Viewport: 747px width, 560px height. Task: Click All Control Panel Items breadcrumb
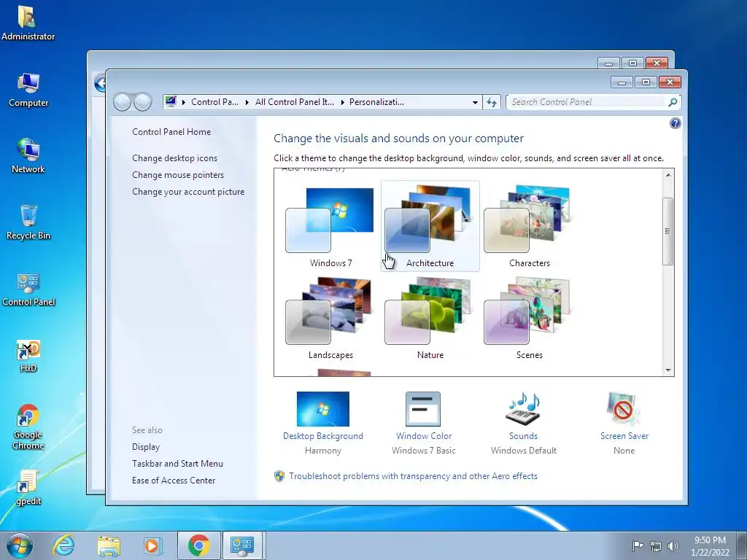coord(295,102)
